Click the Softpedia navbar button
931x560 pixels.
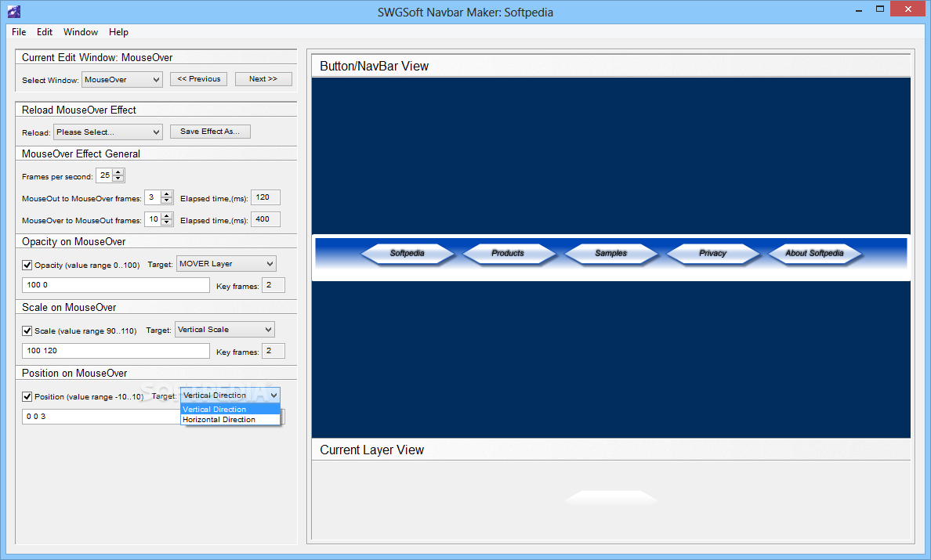click(x=408, y=253)
